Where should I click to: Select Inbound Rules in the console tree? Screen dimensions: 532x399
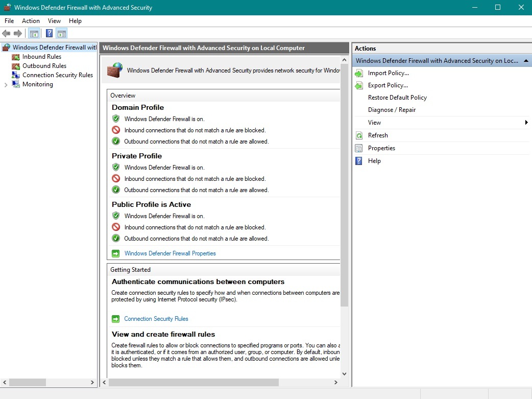41,57
